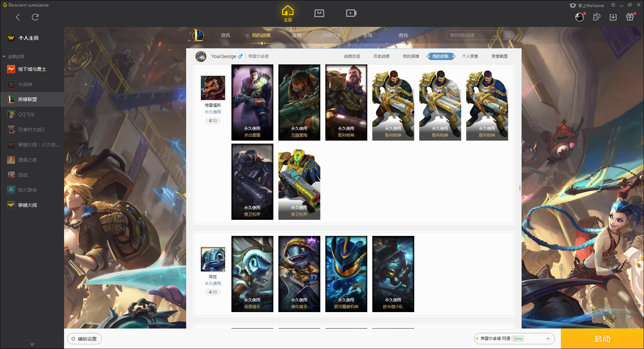This screenshot has width=644, height=349.
Task: Open the gift box icon
Action: coord(630,17)
